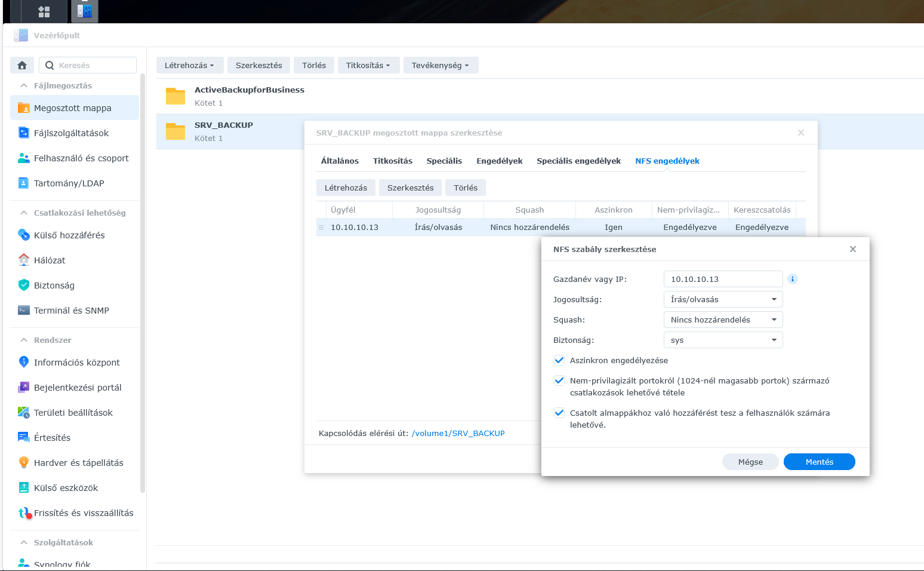This screenshot has width=924, height=571.
Task: Switch to the Általános tab
Action: (x=340, y=161)
